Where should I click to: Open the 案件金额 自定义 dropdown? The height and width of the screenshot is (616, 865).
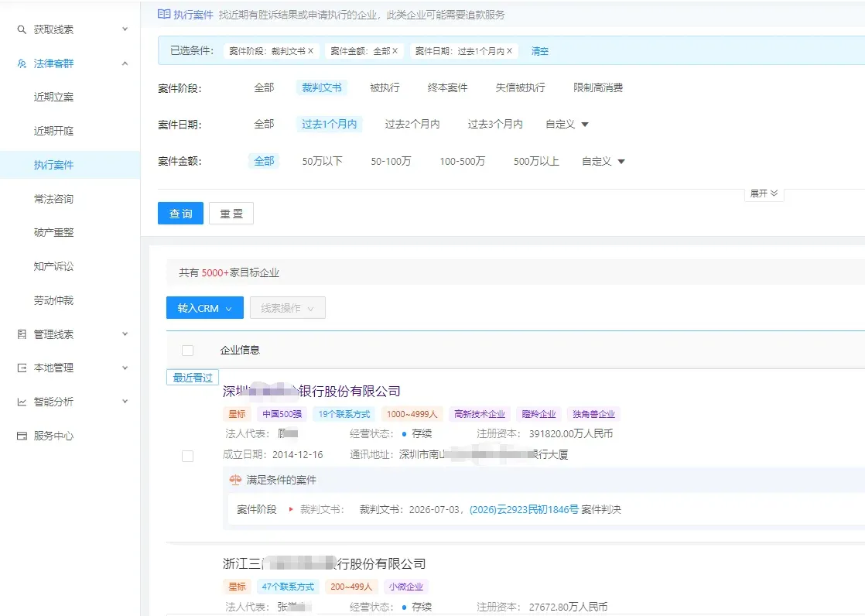(x=603, y=161)
